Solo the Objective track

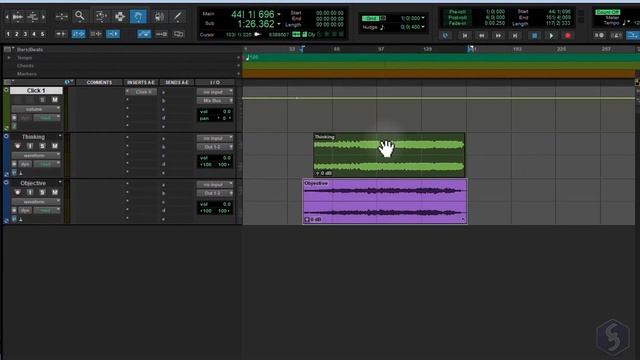[42, 192]
